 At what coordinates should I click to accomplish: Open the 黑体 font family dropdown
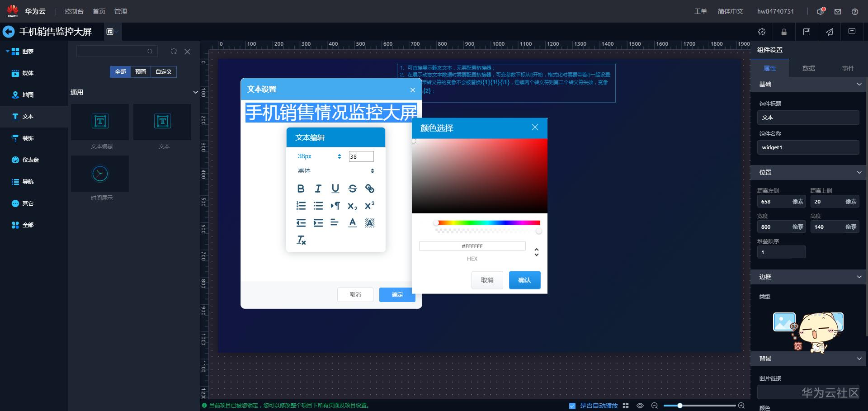(x=335, y=170)
